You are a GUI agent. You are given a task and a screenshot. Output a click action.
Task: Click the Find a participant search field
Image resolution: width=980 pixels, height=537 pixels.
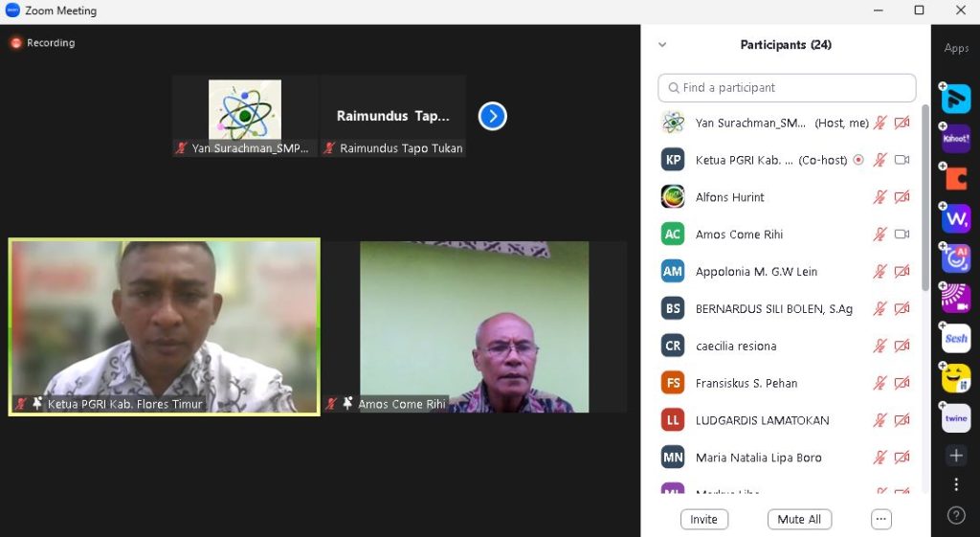pyautogui.click(x=787, y=88)
